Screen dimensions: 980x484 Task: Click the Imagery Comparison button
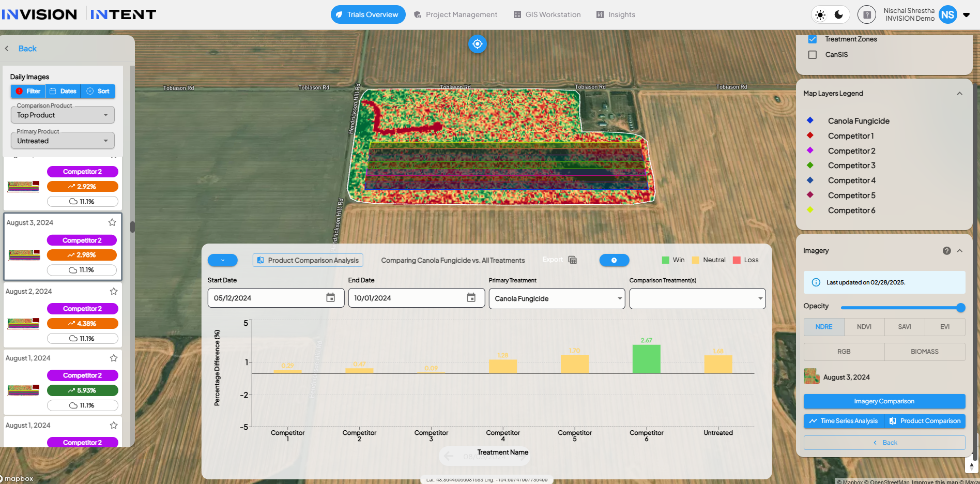coord(884,401)
